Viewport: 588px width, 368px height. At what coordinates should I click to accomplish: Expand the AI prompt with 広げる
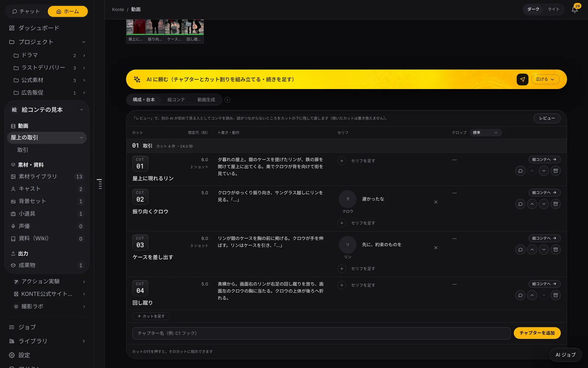[x=545, y=79]
